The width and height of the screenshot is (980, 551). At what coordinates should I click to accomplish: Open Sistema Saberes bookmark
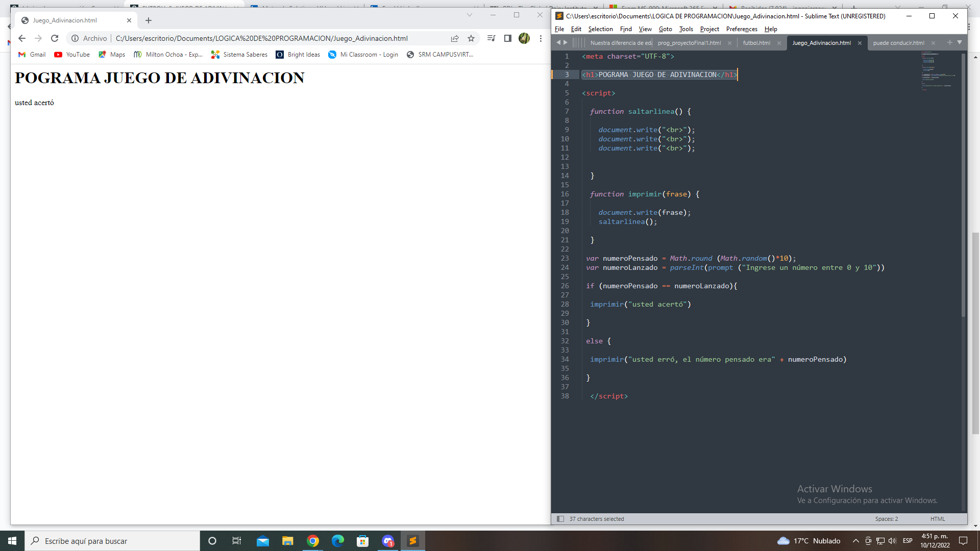(x=239, y=55)
